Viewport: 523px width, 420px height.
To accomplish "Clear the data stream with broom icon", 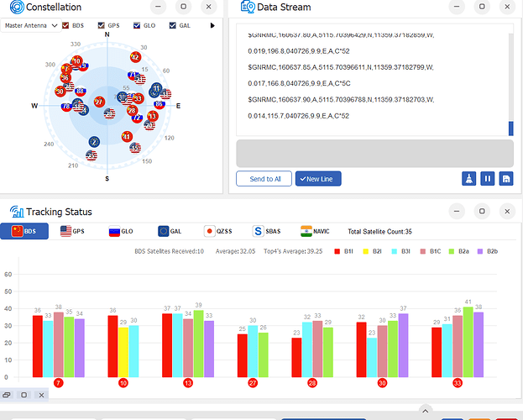I will pos(468,179).
